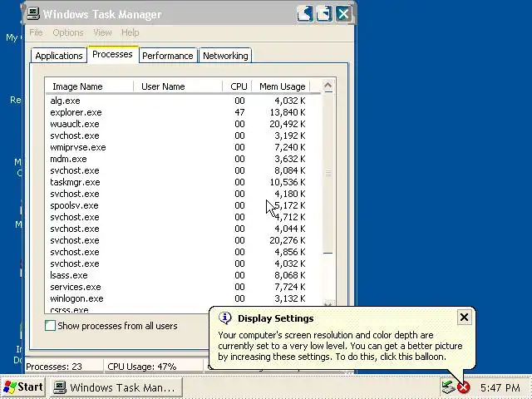Switch to the Applications tab
The image size is (532, 399).
(x=59, y=56)
